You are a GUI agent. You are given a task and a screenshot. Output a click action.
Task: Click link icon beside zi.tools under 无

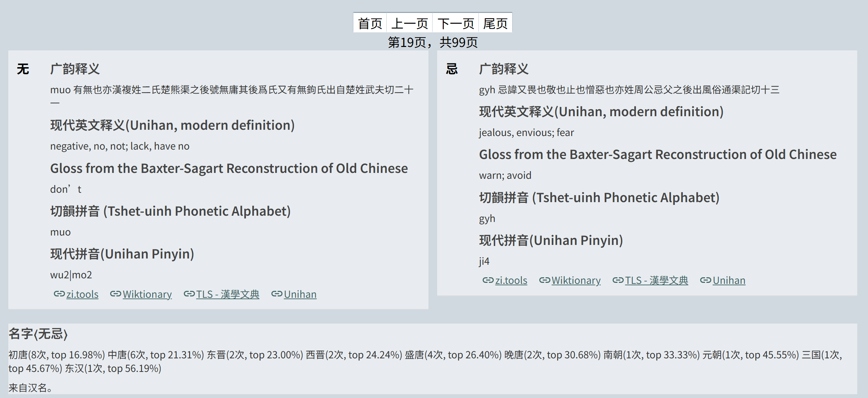[59, 294]
